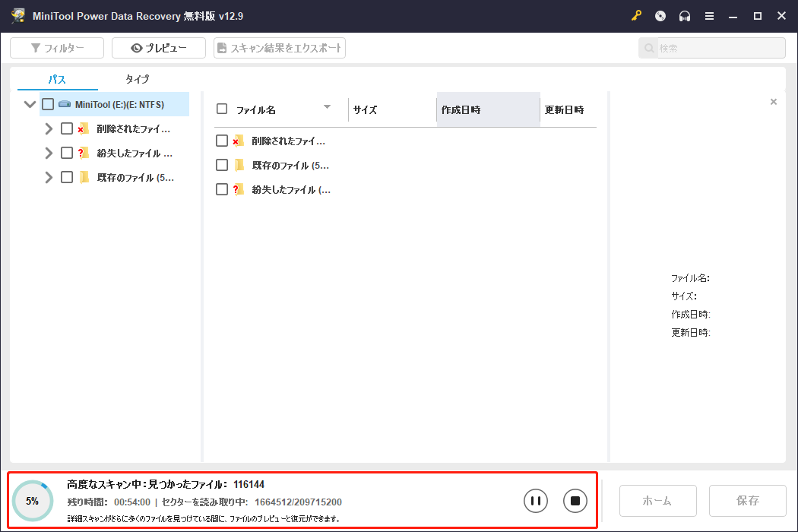
Task: Click remaining time 00:54:00
Action: point(132,502)
